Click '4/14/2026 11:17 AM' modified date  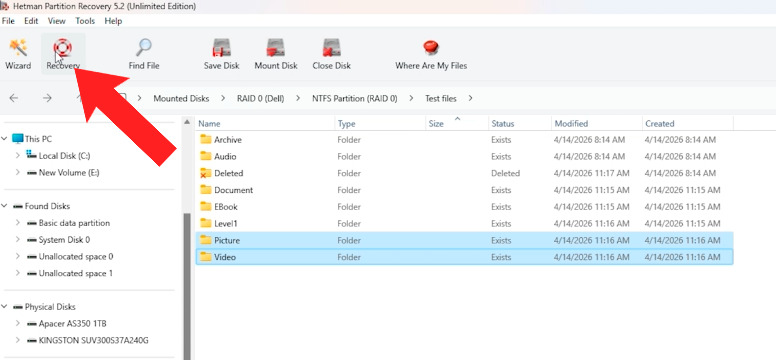pyautogui.click(x=591, y=173)
